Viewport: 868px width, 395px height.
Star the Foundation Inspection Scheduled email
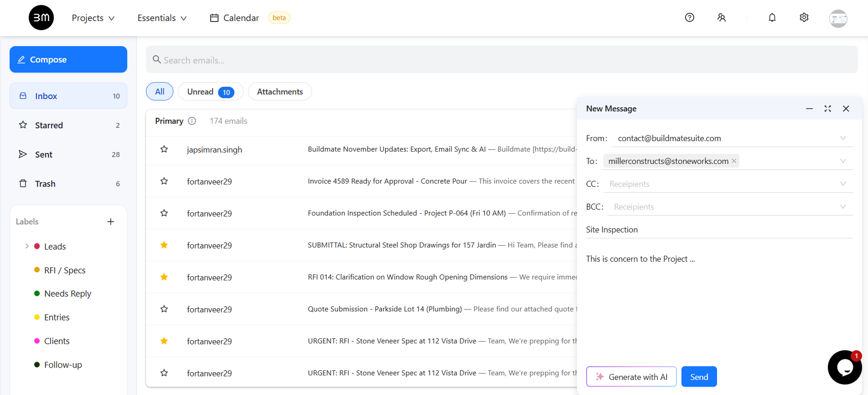coord(164,213)
